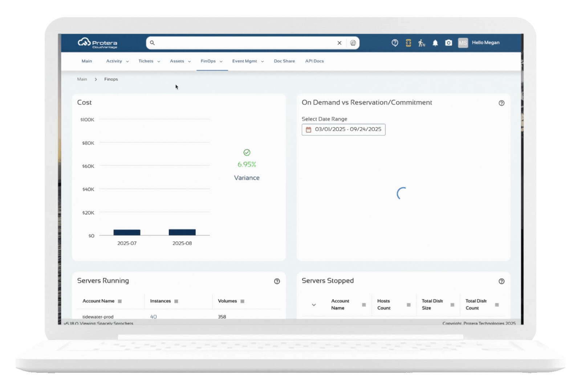Open help for Servers Running panel

277,281
